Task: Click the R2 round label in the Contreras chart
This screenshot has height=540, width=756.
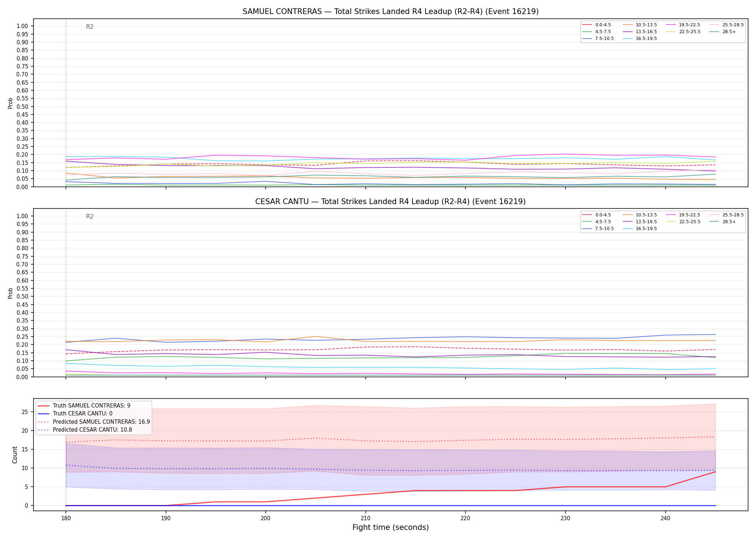Action: (90, 27)
